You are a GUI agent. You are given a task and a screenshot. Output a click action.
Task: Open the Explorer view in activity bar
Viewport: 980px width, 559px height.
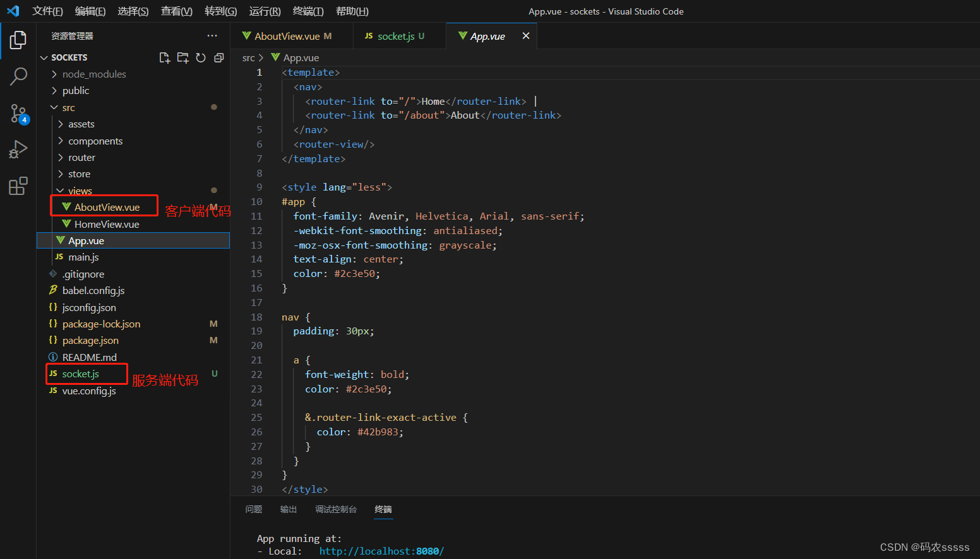coord(18,40)
